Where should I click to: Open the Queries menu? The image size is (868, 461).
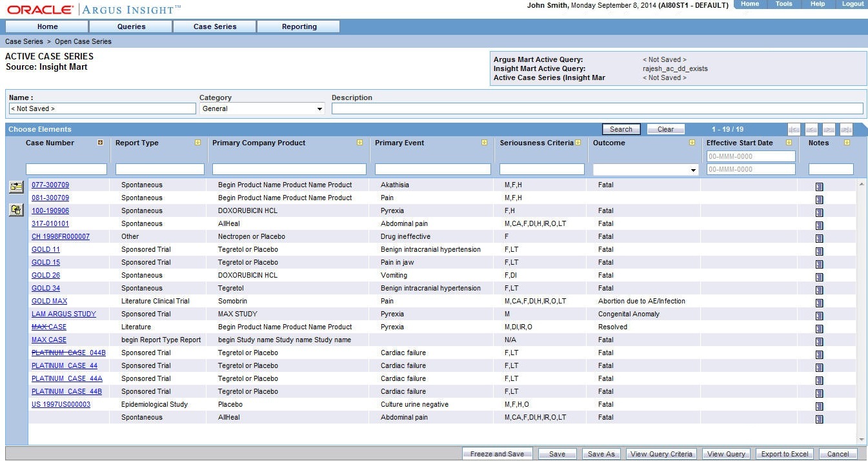tap(131, 26)
